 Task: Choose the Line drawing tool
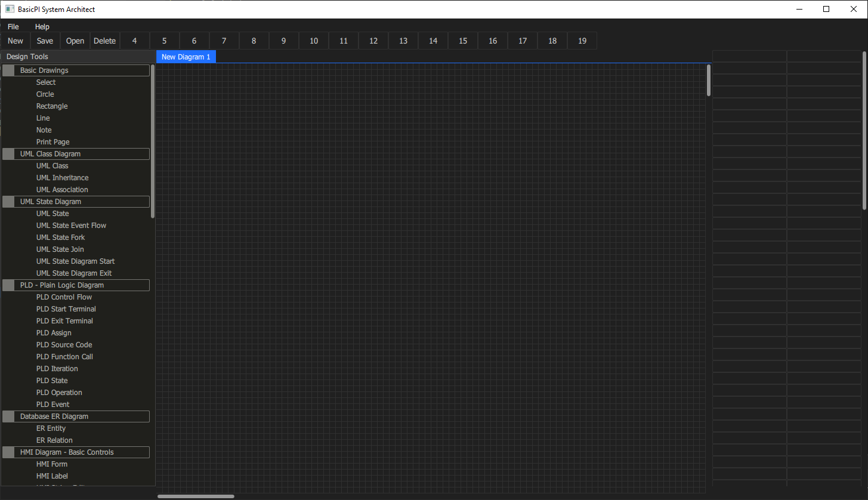coord(43,118)
